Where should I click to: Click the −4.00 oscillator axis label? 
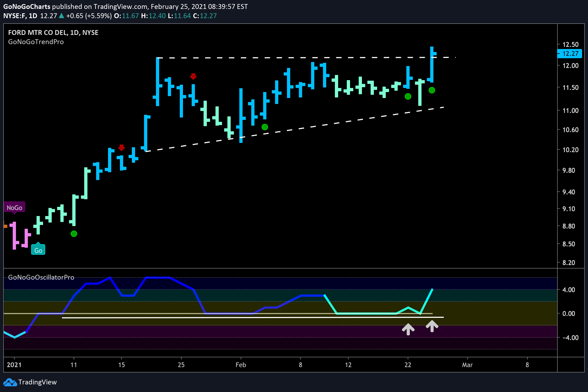[x=570, y=338]
